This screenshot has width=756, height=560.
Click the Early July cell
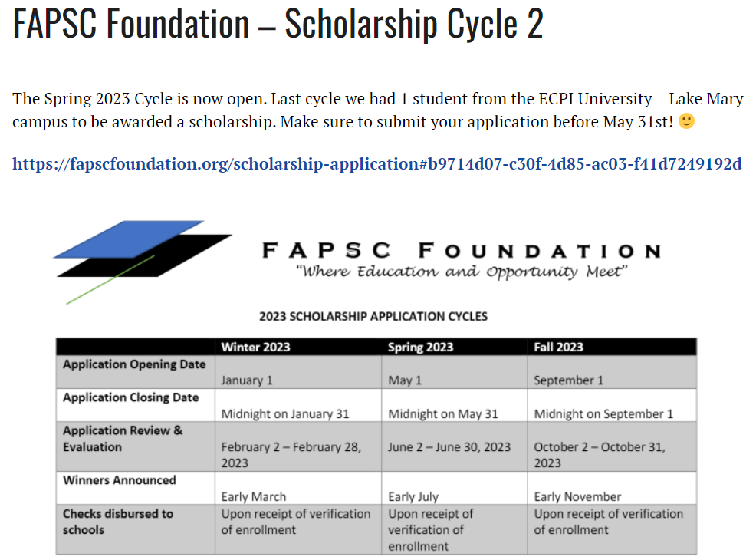[413, 497]
